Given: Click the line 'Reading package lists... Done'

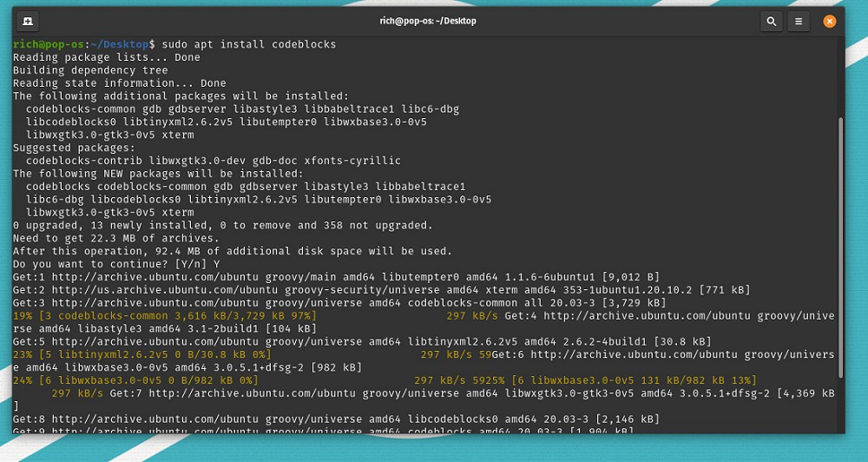Looking at the screenshot, I should point(106,57).
